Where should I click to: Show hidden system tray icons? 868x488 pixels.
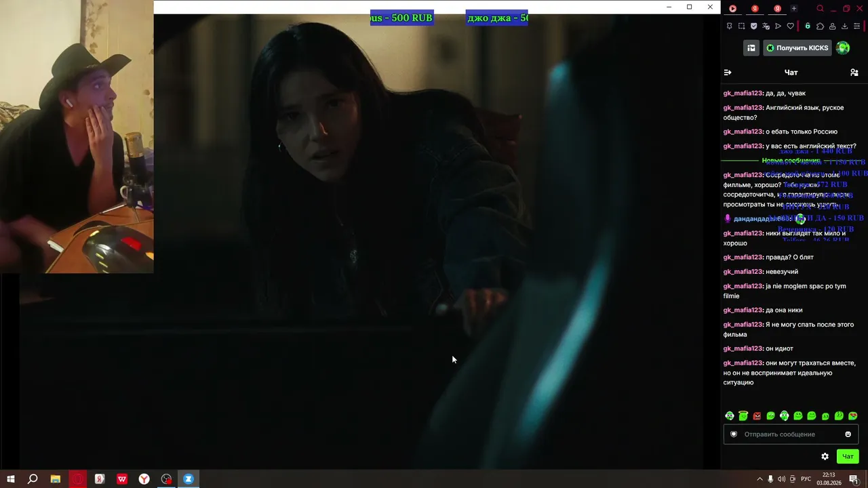coord(759,479)
